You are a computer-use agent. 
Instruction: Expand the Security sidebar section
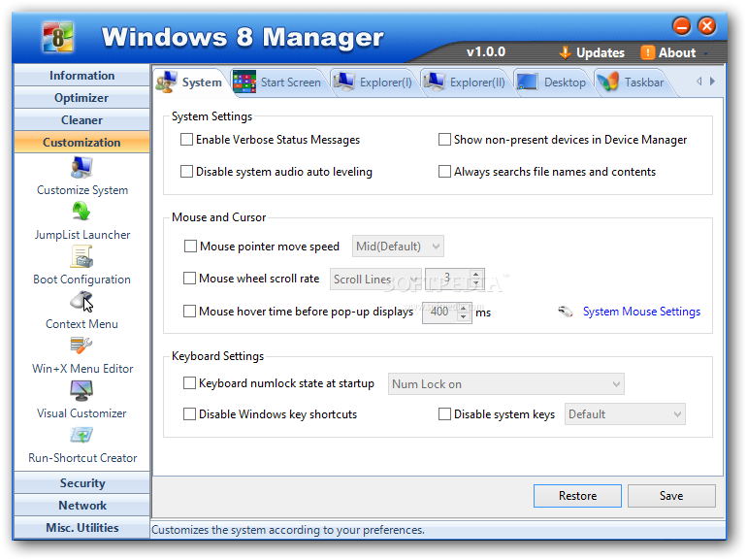point(81,483)
